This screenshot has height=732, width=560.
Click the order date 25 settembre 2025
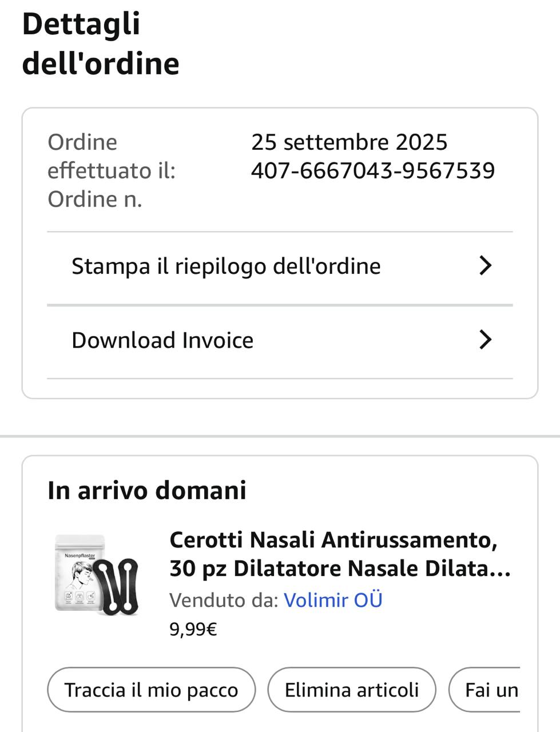[x=349, y=142]
